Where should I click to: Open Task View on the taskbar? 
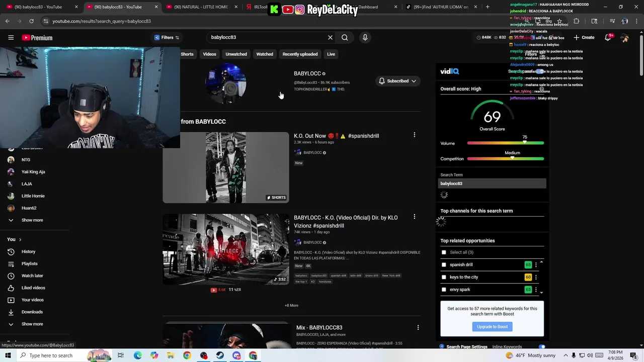click(x=121, y=355)
